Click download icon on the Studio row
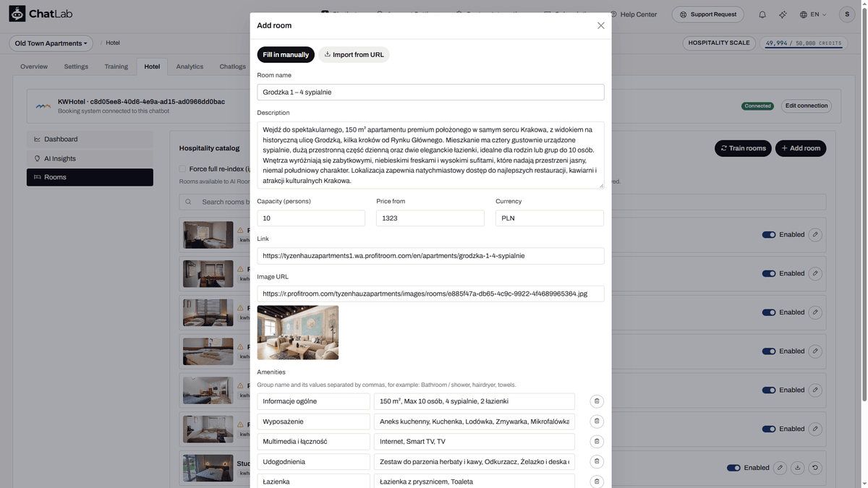This screenshot has width=868, height=488. (797, 468)
